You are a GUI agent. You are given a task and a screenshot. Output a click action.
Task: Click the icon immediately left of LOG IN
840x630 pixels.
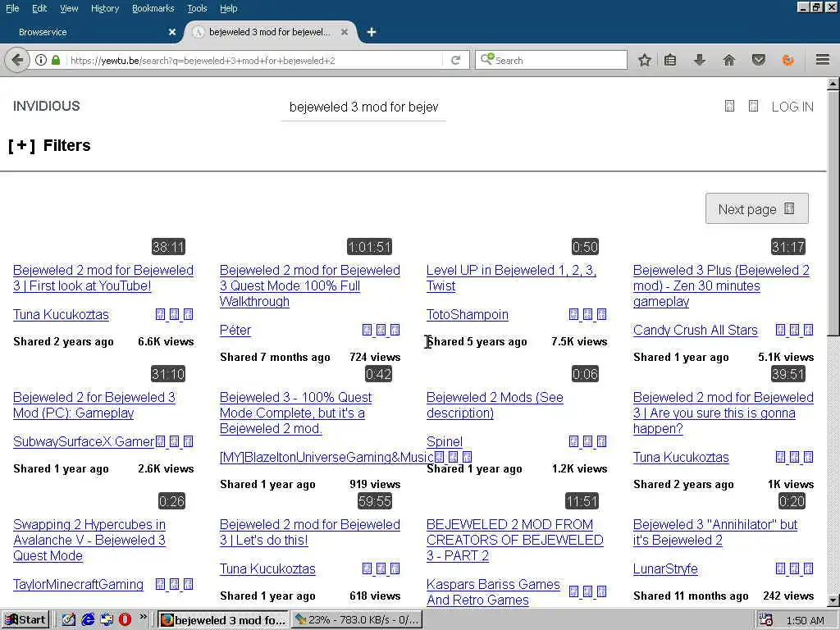coord(753,106)
